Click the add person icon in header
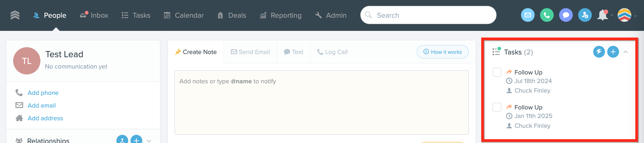 coord(585,15)
